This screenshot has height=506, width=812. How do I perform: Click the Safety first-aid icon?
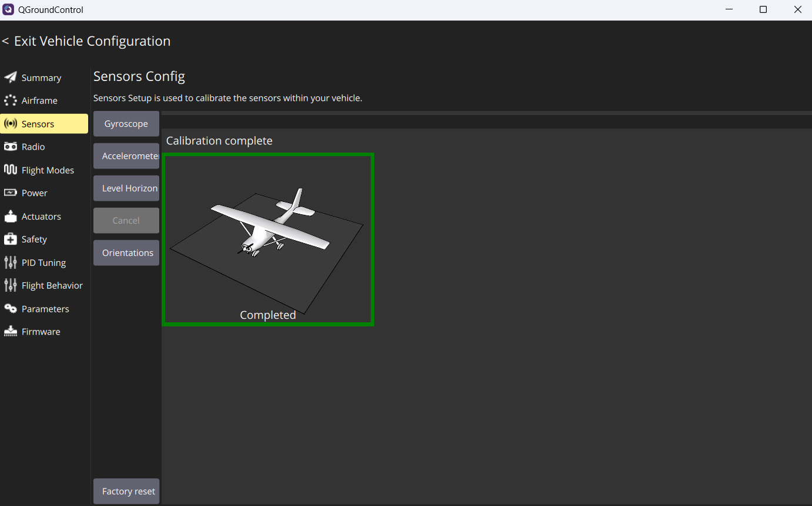11,239
